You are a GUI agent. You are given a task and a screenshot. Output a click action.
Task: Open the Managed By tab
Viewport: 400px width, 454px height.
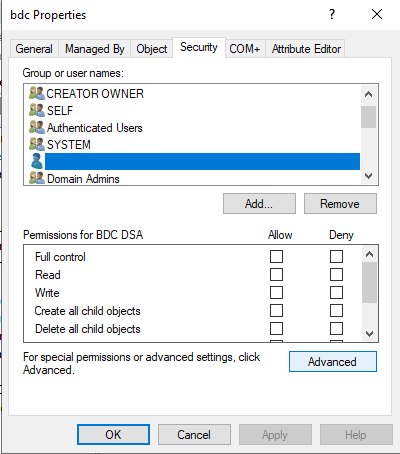(x=95, y=49)
